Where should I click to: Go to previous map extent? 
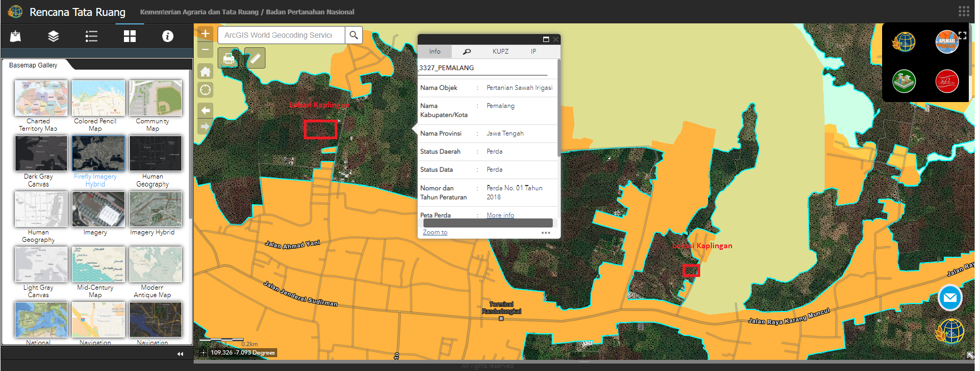[205, 111]
